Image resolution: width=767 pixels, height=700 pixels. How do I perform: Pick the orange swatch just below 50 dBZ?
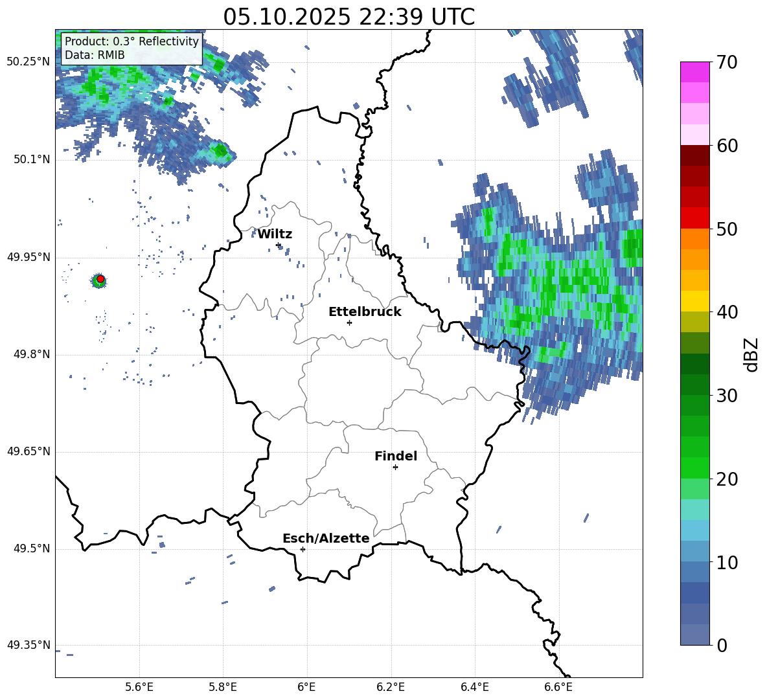pos(694,239)
